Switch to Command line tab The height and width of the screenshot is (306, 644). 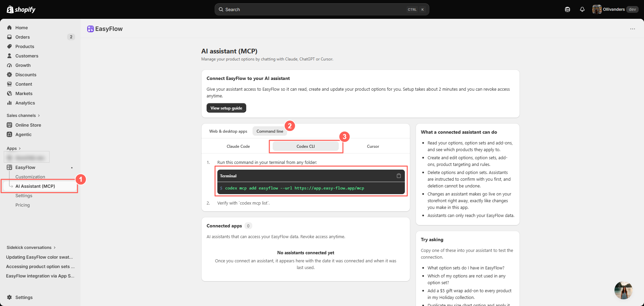coord(270,131)
